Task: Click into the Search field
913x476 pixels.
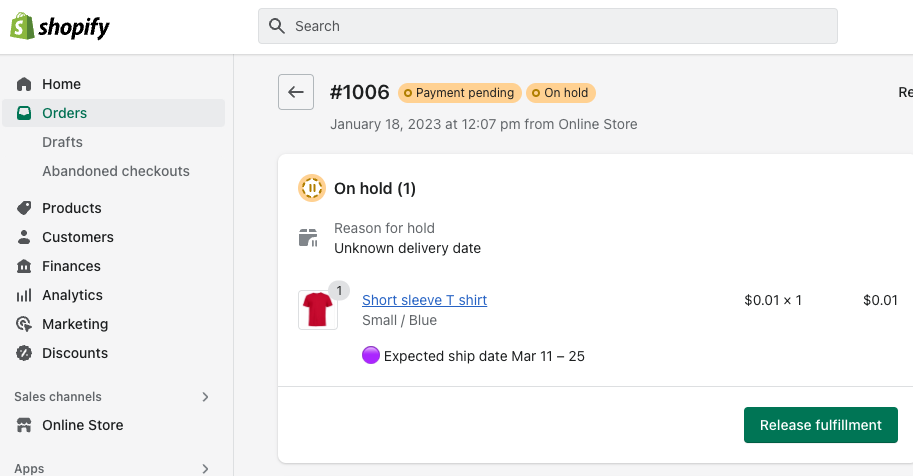Action: click(548, 26)
